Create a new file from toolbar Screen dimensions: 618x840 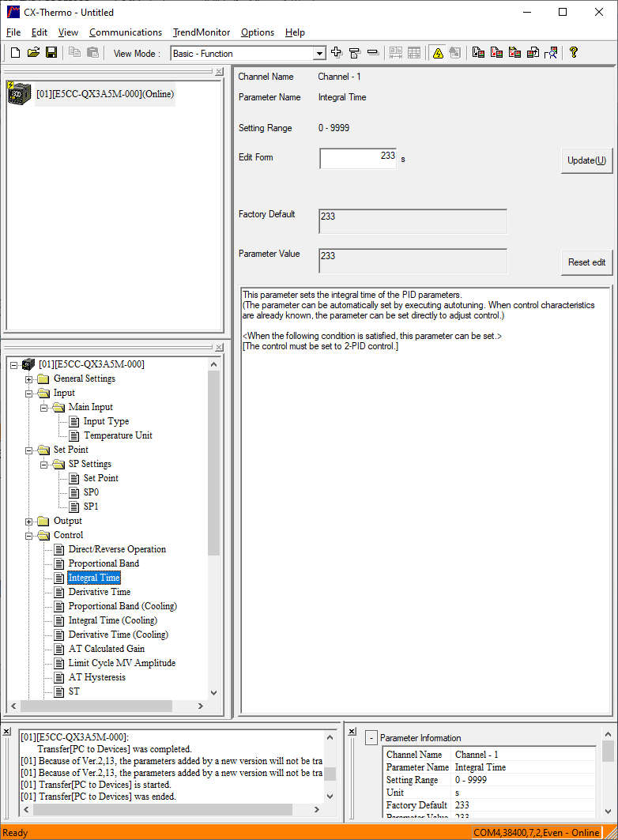pyautogui.click(x=16, y=52)
